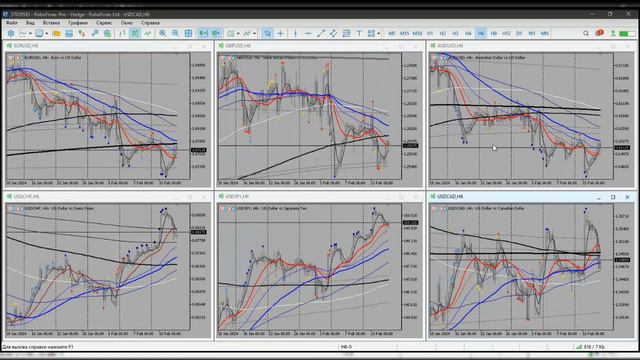Click the green chart icon beside EURUSD,H6 title
This screenshot has height=360, width=640.
click(9, 46)
